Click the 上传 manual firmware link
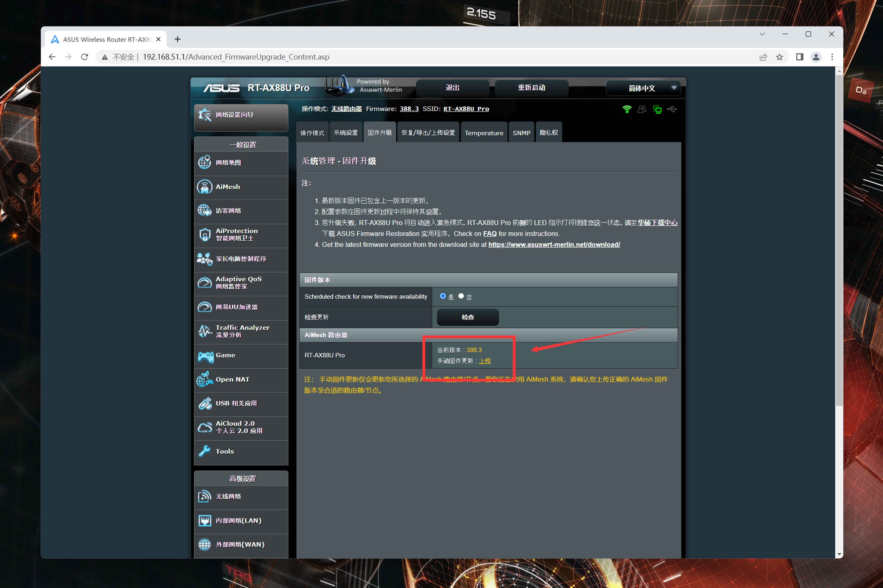 coord(485,361)
